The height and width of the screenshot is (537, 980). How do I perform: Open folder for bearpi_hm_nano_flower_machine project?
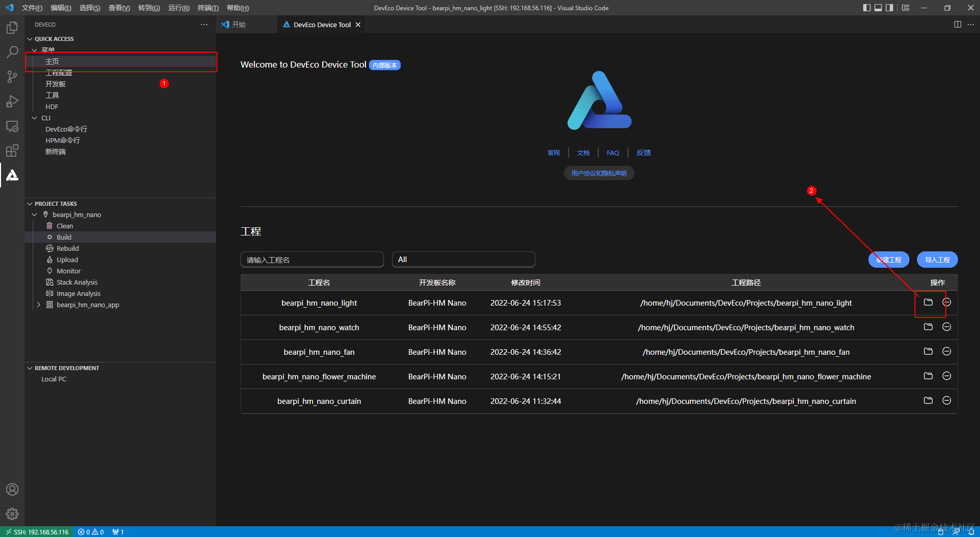click(928, 376)
